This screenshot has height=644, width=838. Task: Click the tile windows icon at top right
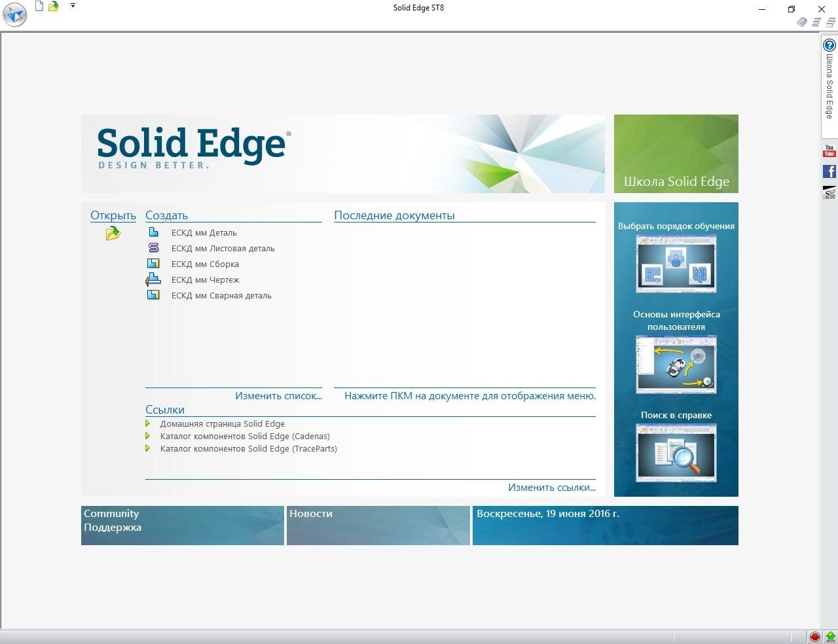(x=816, y=22)
